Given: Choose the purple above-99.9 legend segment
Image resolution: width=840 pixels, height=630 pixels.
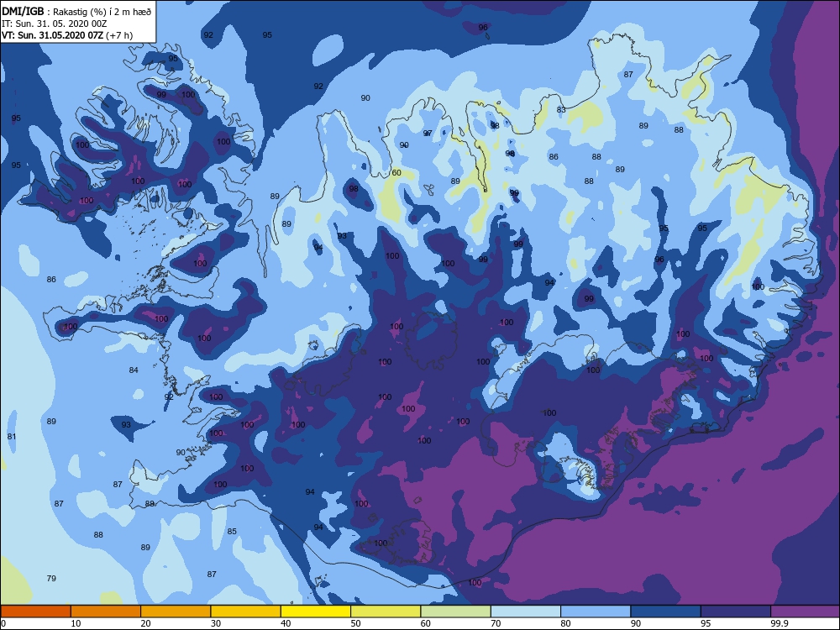Looking at the screenshot, I should pyautogui.click(x=806, y=612).
